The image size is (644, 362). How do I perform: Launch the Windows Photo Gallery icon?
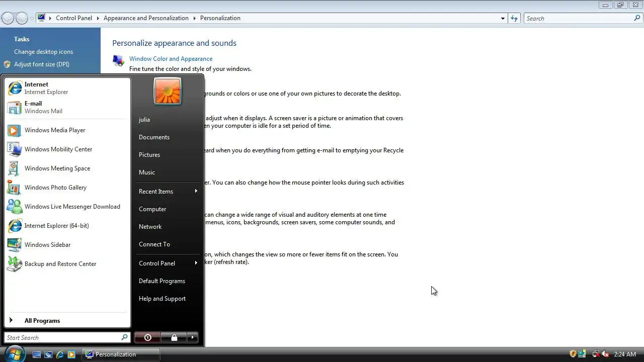coord(15,188)
